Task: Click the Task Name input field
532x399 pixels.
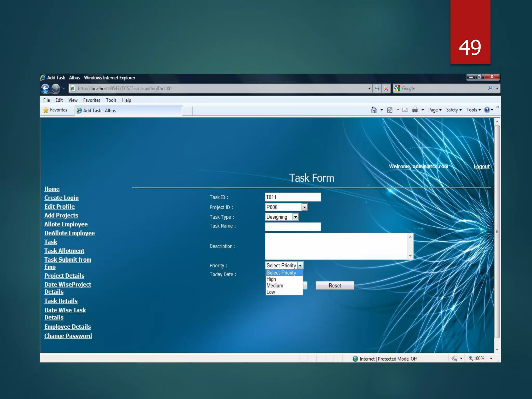Action: tap(293, 227)
